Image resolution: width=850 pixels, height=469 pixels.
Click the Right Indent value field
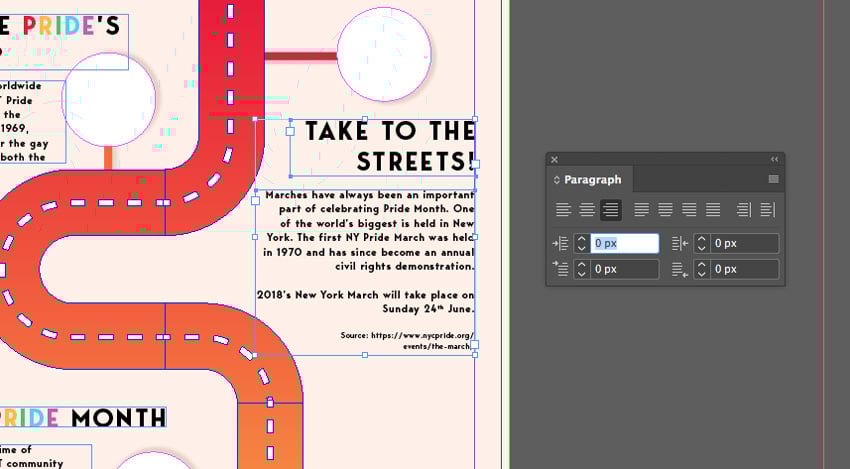tap(744, 243)
